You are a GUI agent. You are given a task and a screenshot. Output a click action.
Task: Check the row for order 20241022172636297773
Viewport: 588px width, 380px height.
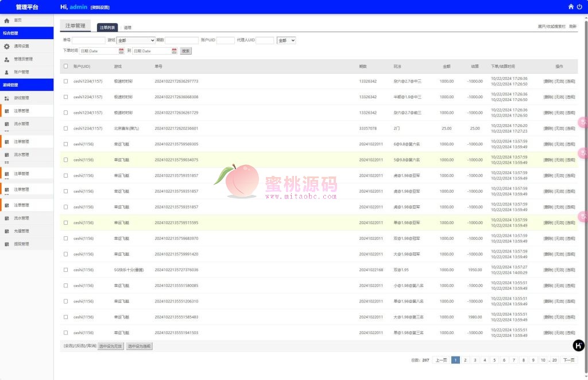tap(65, 82)
